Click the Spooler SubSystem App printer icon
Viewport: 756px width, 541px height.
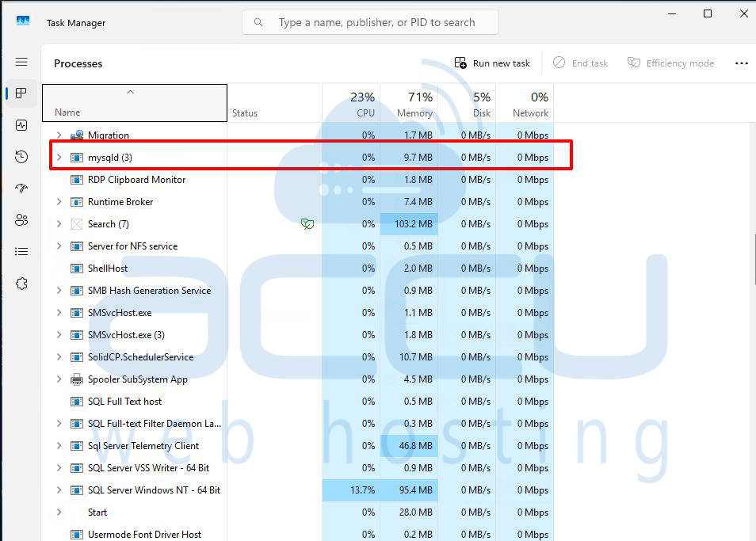coord(77,379)
